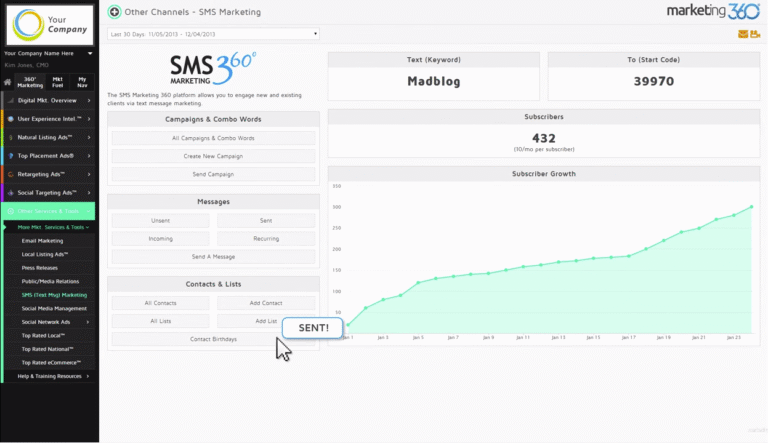This screenshot has width=768, height=443.
Task: Click the Retargeting Ads icon
Action: coord(10,174)
